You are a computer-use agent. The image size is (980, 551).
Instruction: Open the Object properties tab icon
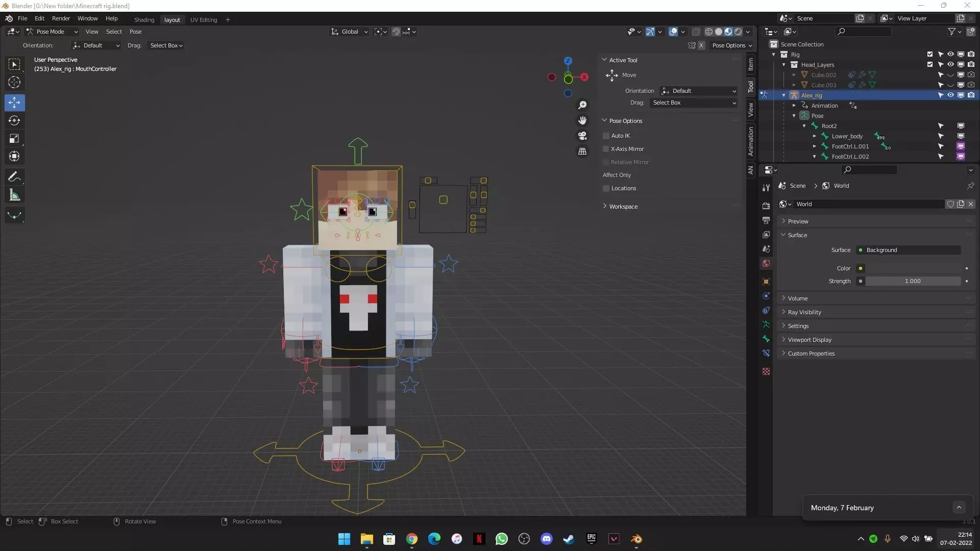click(x=766, y=282)
